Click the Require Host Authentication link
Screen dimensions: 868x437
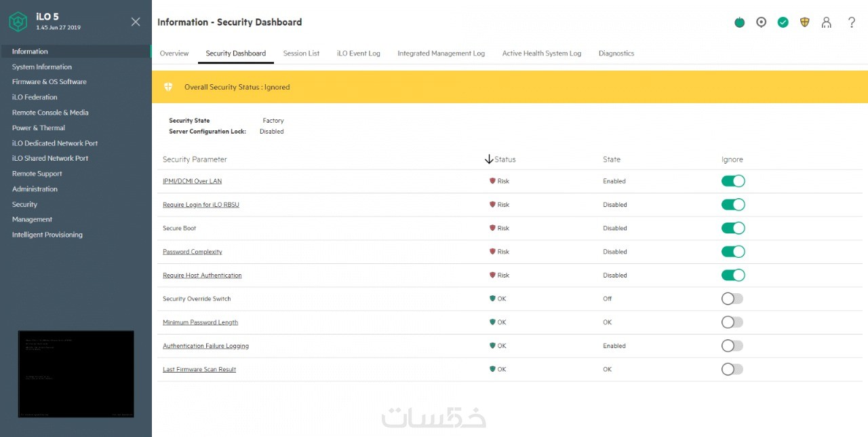[x=202, y=275]
